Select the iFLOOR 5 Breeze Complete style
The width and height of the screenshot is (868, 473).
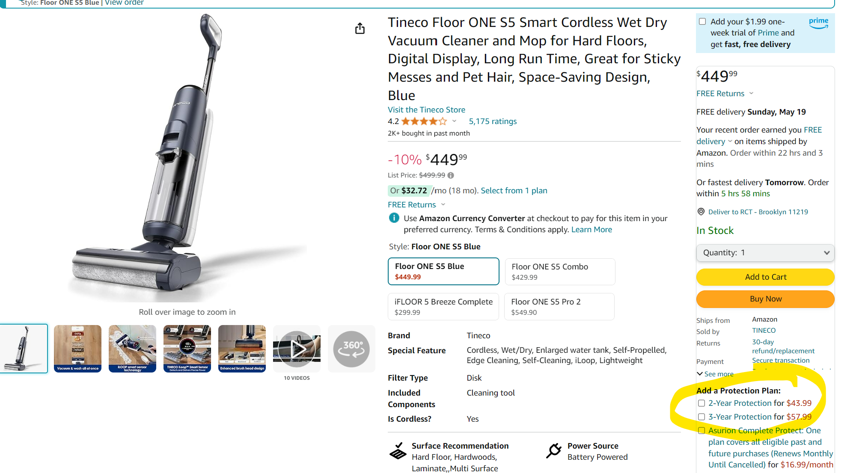pos(443,307)
